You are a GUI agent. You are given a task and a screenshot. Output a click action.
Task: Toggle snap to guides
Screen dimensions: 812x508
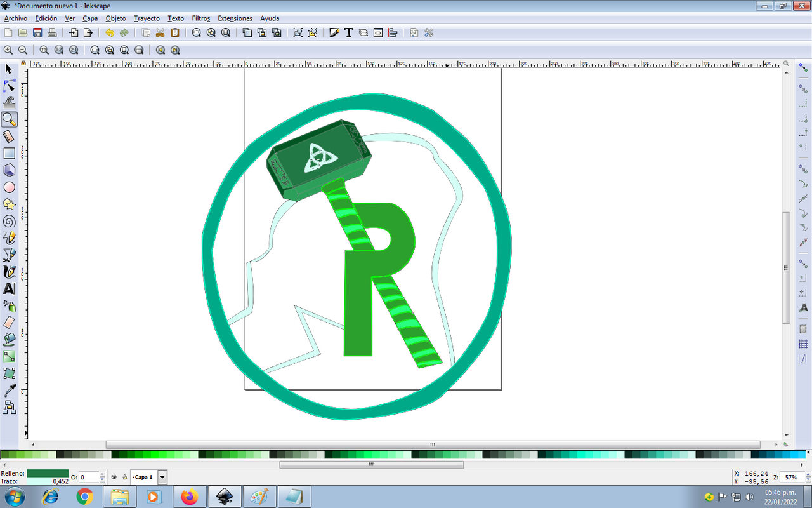803,359
